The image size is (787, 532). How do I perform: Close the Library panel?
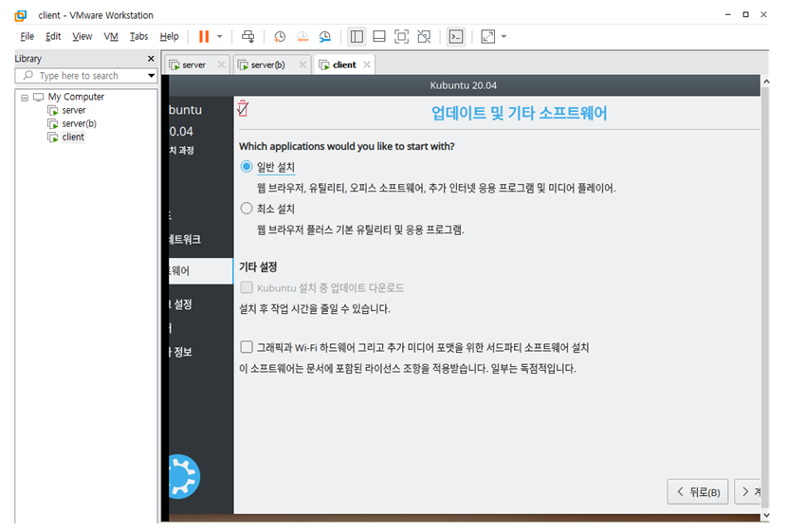click(x=151, y=59)
